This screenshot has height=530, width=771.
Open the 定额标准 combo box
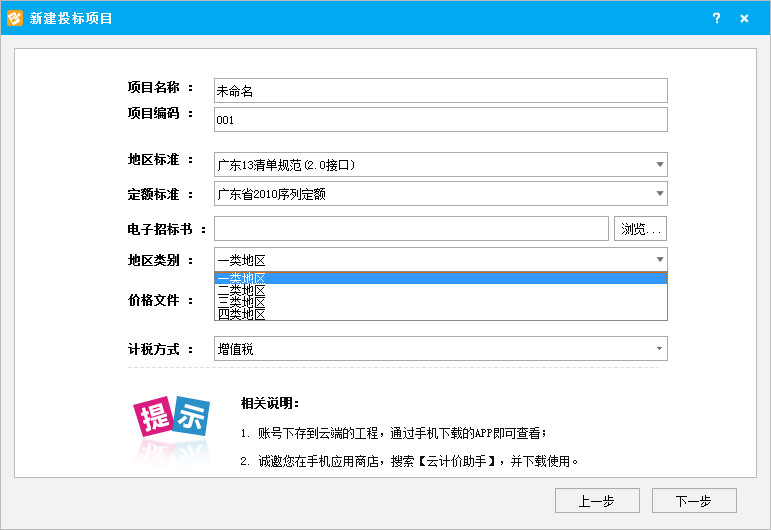[659, 194]
